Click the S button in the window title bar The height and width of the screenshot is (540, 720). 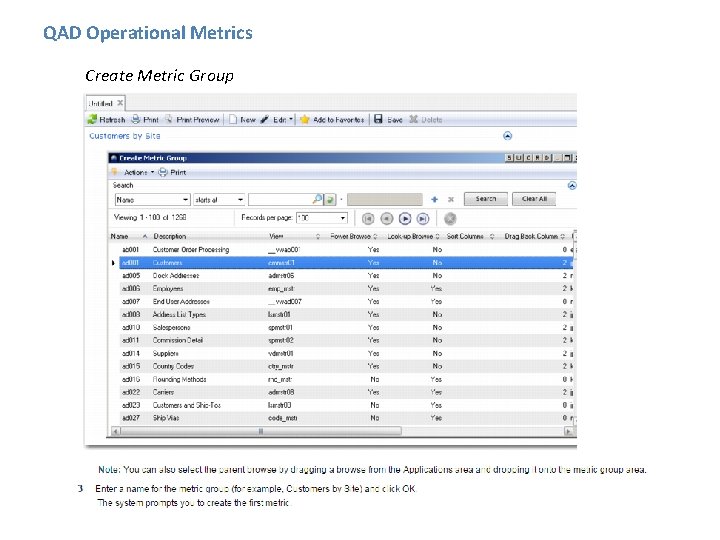click(x=509, y=158)
